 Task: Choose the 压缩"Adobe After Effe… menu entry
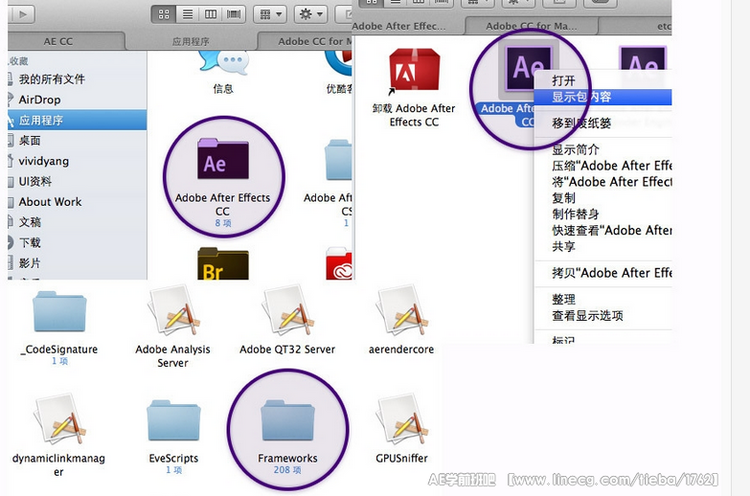click(603, 165)
